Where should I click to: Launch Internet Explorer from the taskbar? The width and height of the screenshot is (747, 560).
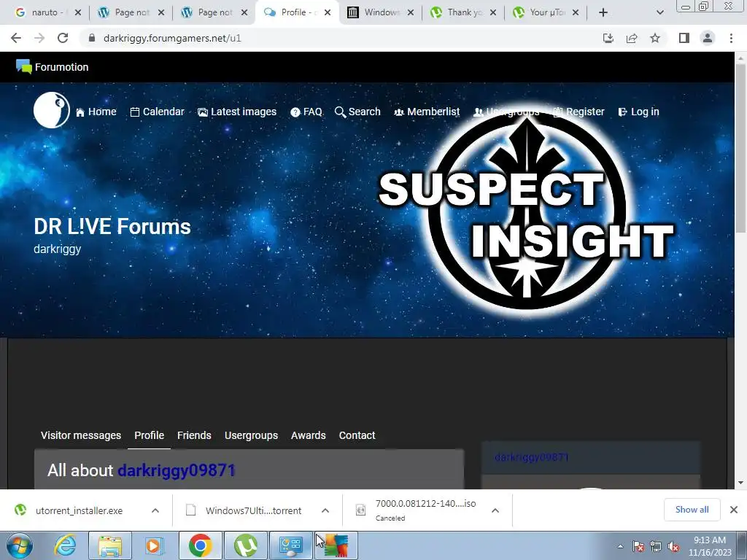point(65,545)
